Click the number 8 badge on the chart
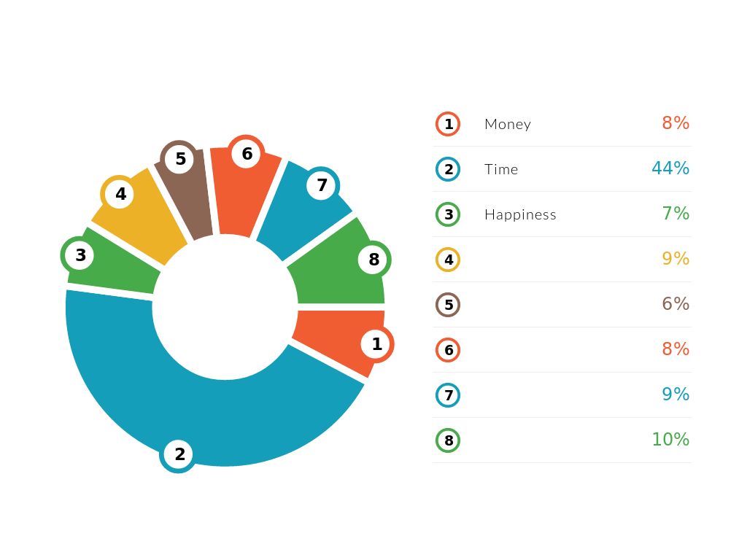747x560 pixels. pos(373,260)
